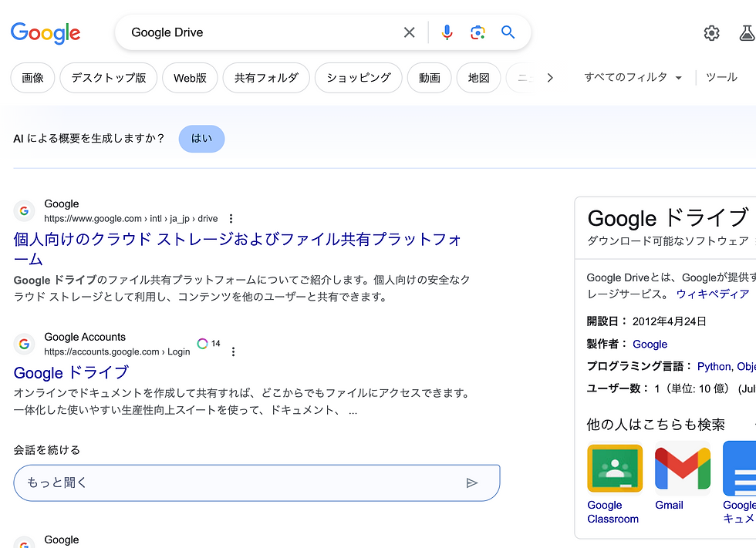Click the www.google.com intl ja_jp drive URL
The height and width of the screenshot is (548, 756).
pyautogui.click(x=130, y=219)
